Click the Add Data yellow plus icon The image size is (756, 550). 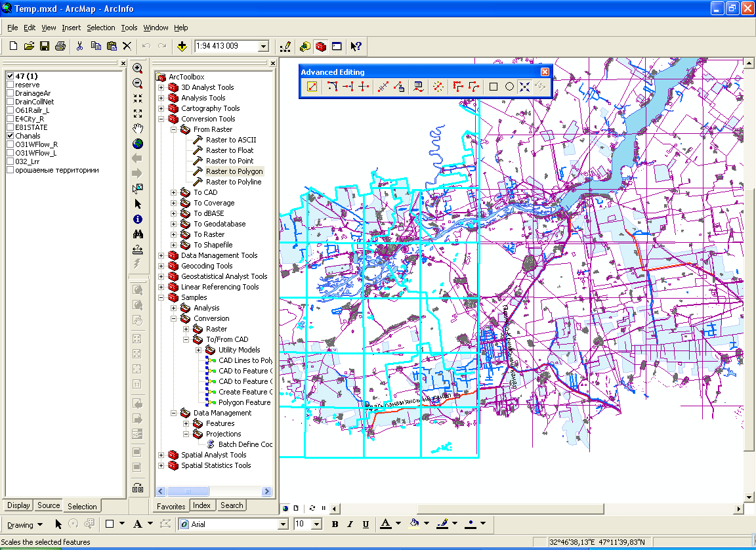[182, 47]
